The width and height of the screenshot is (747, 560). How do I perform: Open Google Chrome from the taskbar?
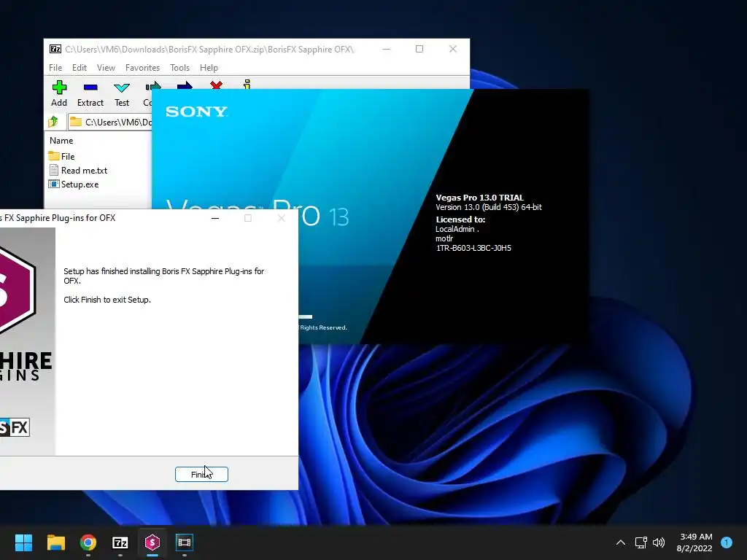coord(88,542)
